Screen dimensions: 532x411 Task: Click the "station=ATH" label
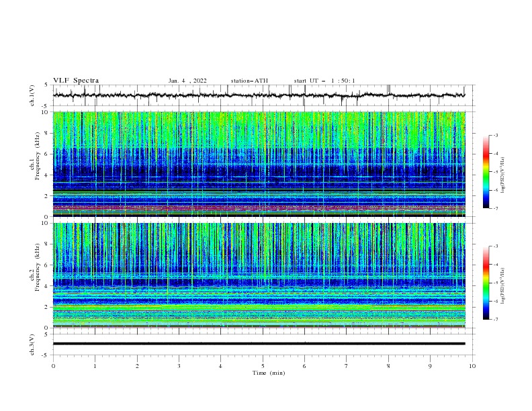[x=249, y=81]
